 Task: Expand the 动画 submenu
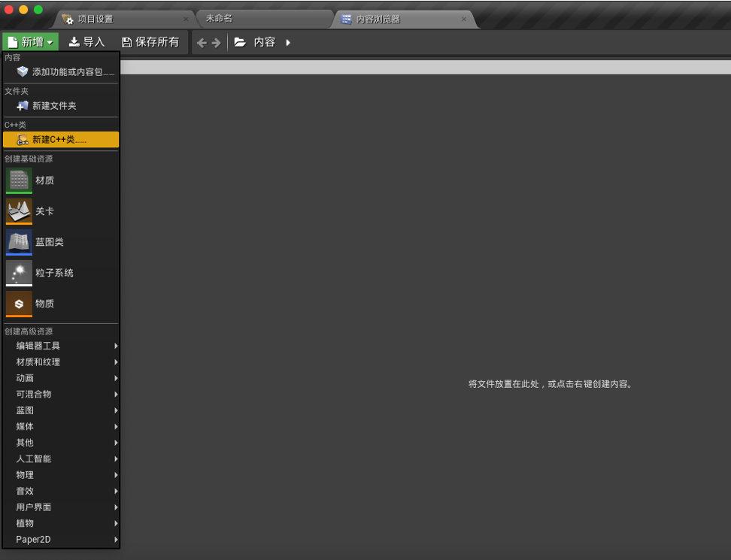61,378
